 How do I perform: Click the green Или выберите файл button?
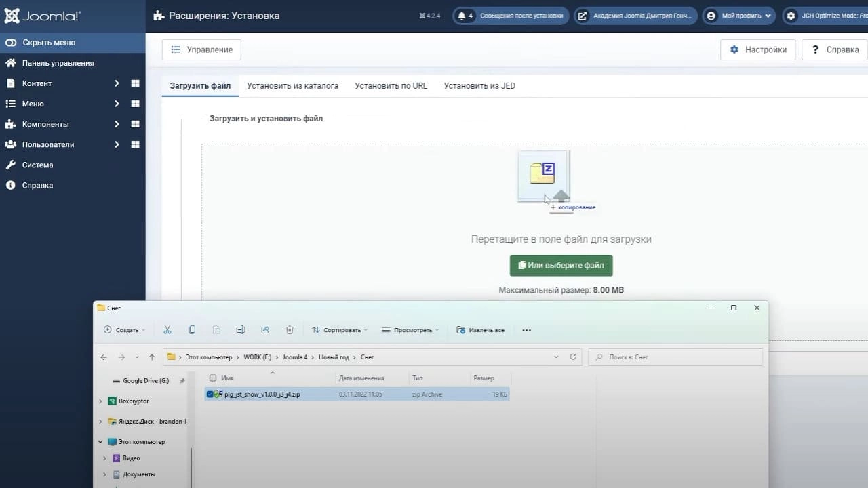(x=561, y=266)
